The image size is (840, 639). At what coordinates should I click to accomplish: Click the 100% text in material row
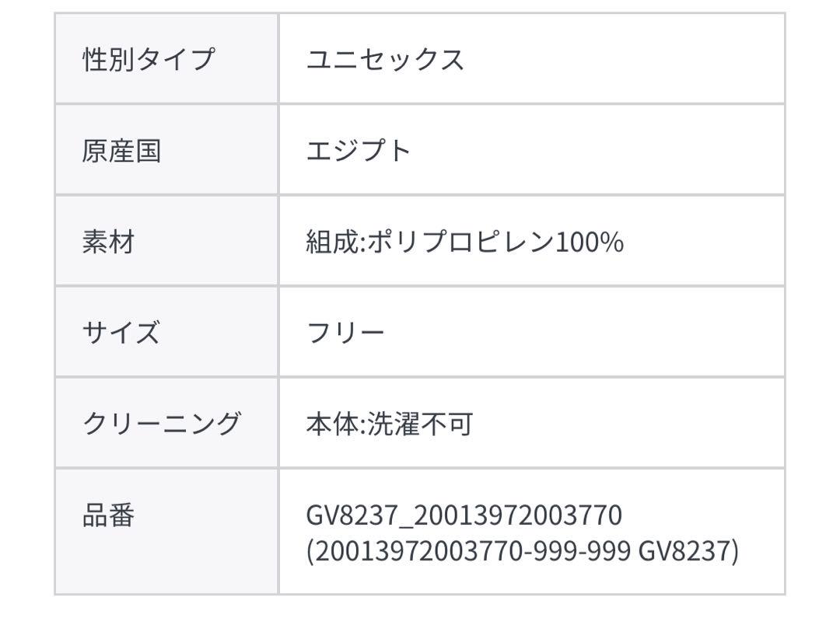(x=590, y=242)
